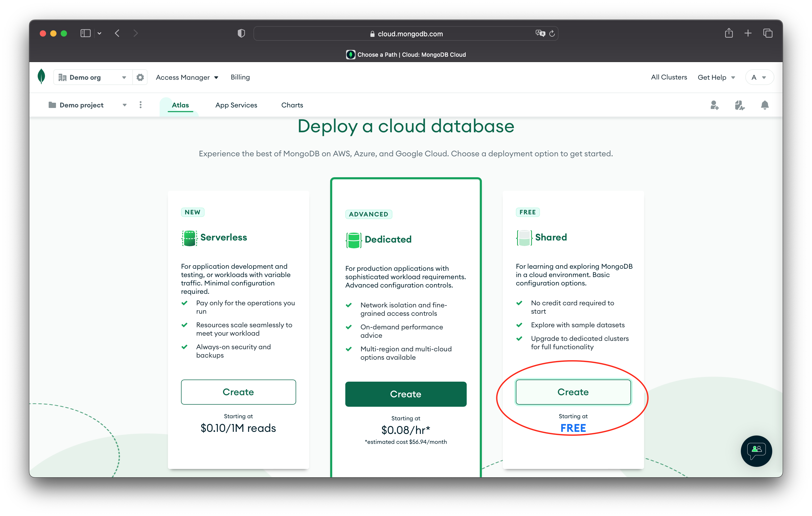Viewport: 812px width, 516px height.
Task: Click the Demo project folder icon
Action: 52,105
